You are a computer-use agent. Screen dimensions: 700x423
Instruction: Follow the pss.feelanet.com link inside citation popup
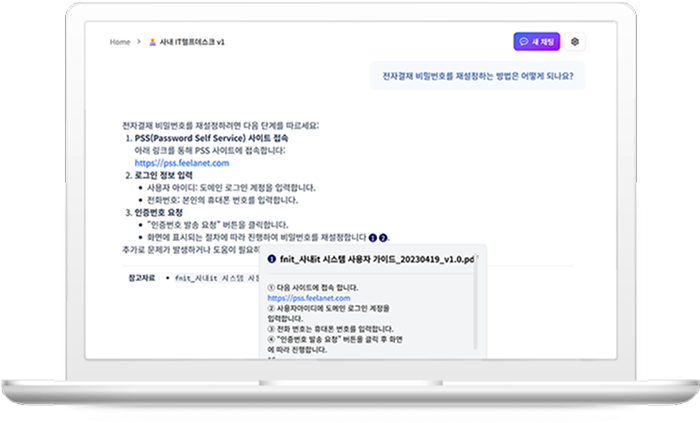[308, 298]
